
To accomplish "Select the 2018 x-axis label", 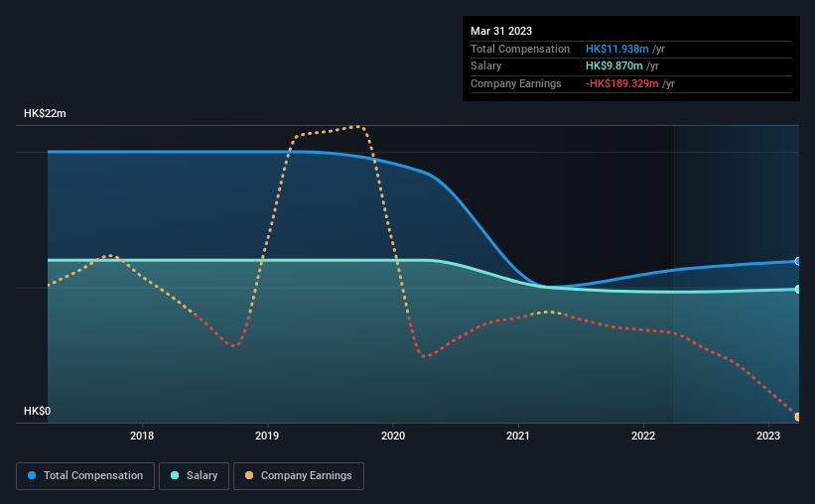I will click(142, 436).
